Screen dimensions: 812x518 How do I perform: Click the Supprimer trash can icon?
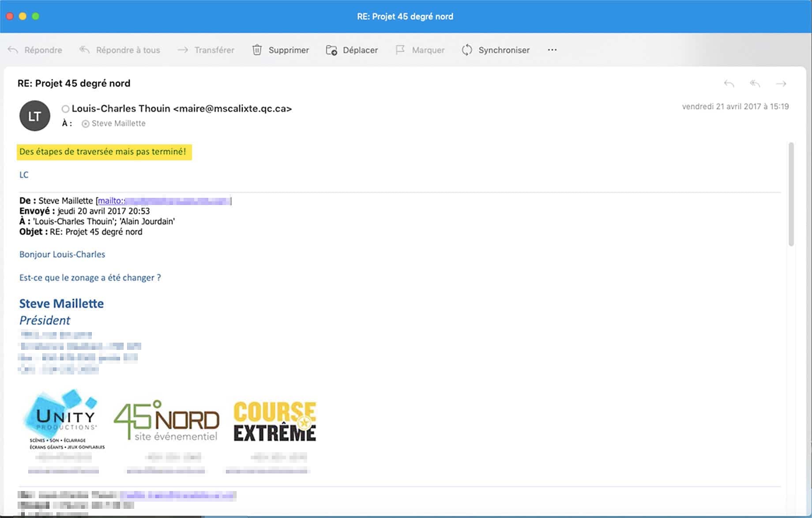[257, 50]
